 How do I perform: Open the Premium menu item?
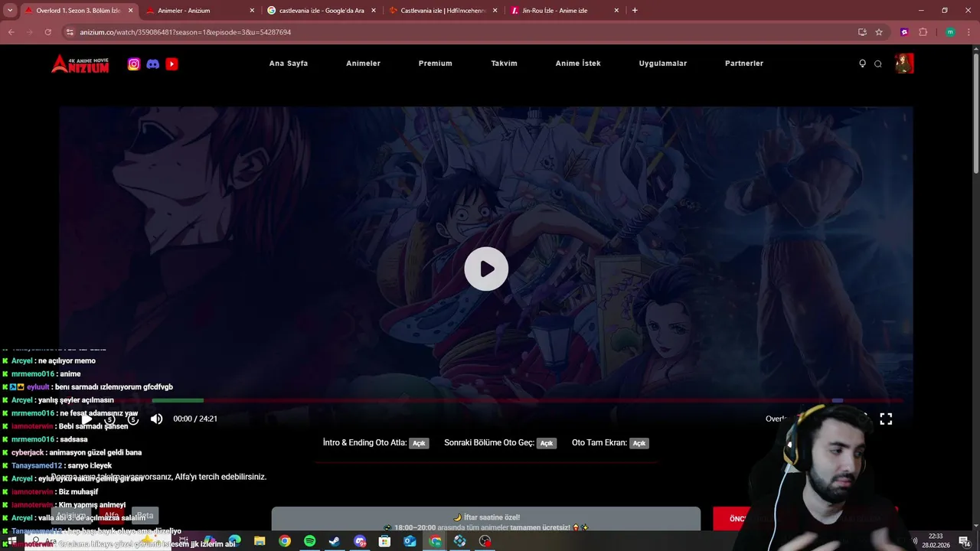[x=436, y=64]
